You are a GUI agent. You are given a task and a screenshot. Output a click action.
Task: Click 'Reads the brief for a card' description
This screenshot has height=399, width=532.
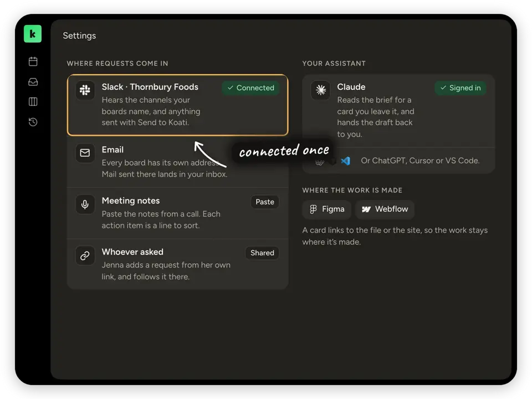pyautogui.click(x=376, y=117)
